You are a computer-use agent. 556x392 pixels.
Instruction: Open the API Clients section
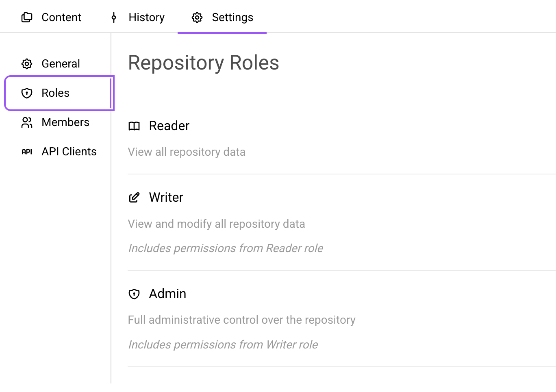coord(69,152)
